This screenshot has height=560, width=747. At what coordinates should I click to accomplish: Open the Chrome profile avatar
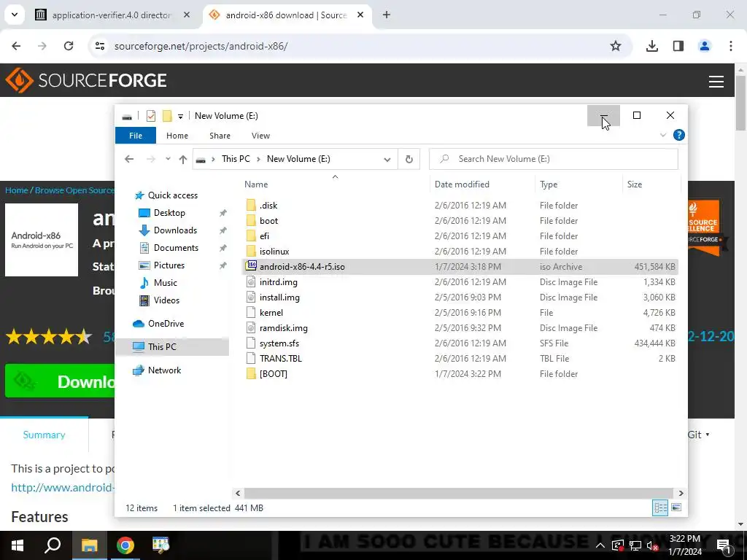tap(704, 46)
